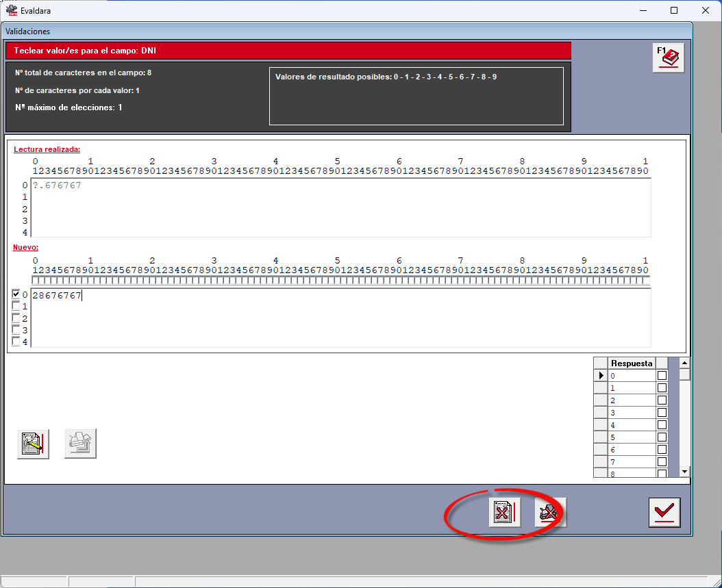Click the Evaldara app icon in title bar
The width and height of the screenshot is (722, 588).
tap(11, 10)
